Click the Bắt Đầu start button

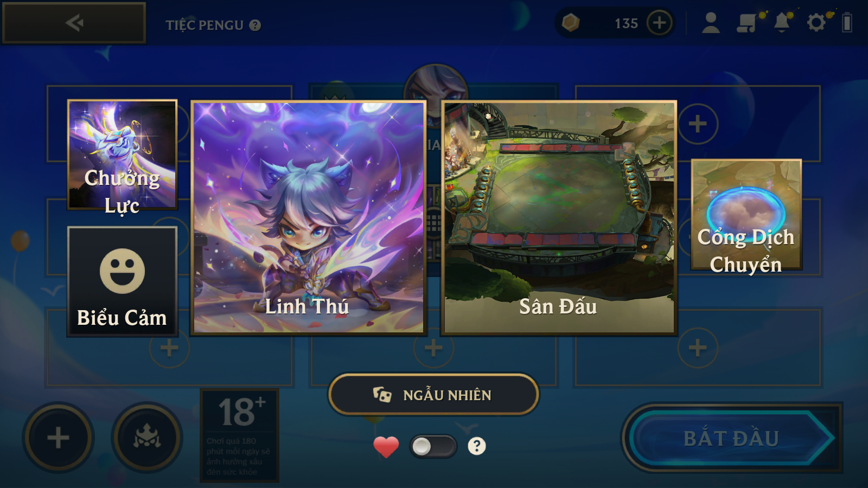[731, 438]
